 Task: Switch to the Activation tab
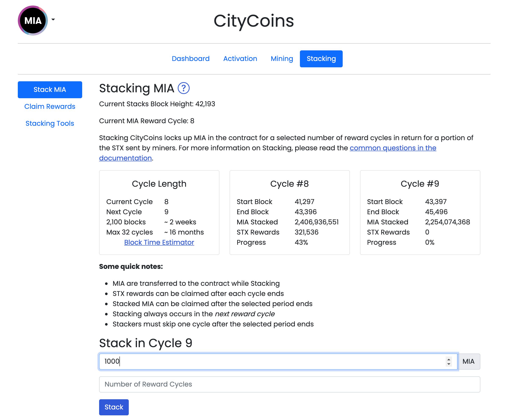pos(240,59)
